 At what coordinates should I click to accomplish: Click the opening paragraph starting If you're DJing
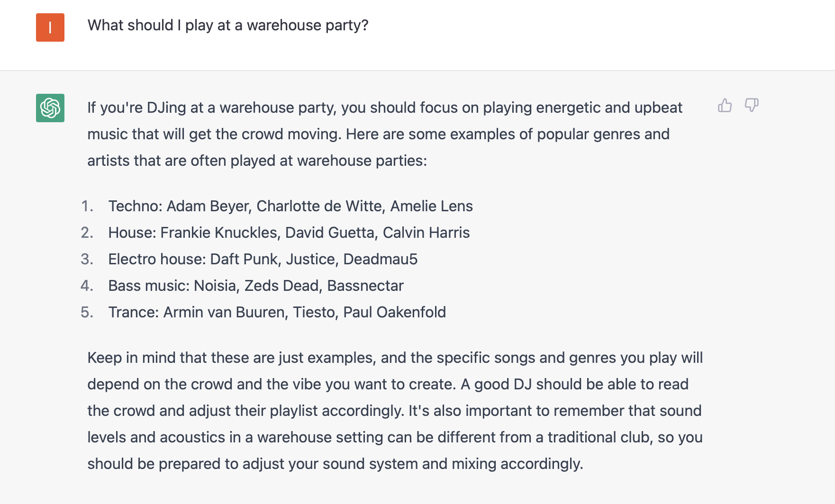pyautogui.click(x=385, y=134)
